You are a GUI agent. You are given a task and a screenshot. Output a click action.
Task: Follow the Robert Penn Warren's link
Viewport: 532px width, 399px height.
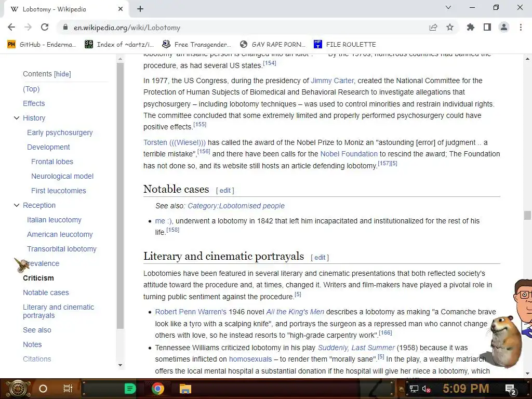point(191,312)
